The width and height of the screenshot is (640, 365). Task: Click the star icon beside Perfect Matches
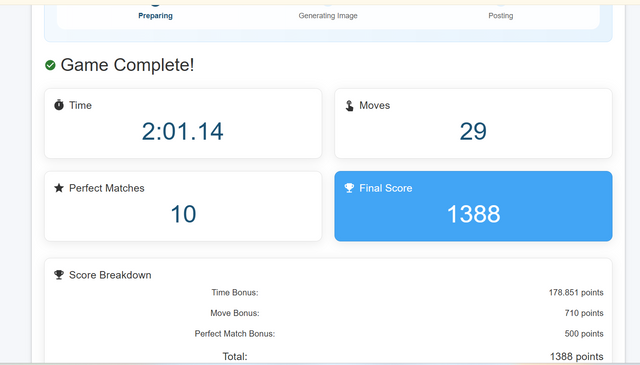point(59,188)
